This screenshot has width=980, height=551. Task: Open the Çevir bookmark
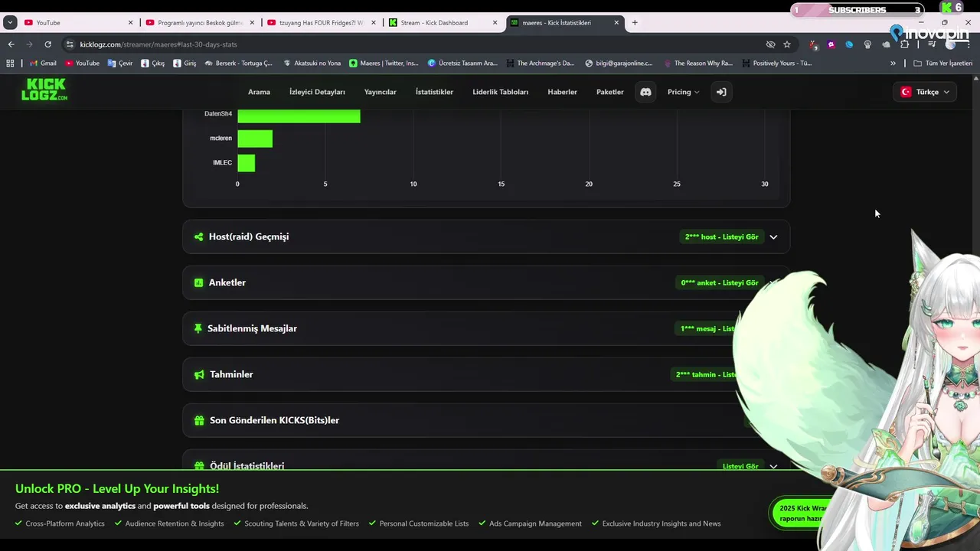click(x=120, y=64)
